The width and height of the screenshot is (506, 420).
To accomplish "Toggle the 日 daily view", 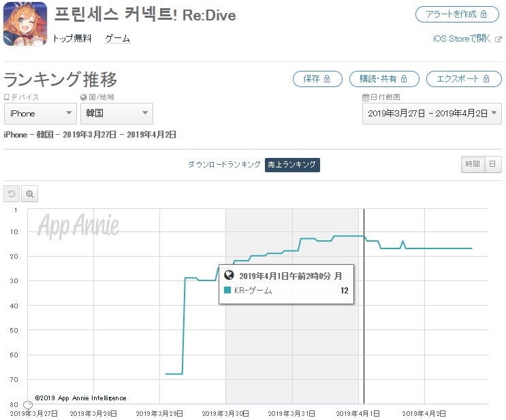I will [x=493, y=164].
